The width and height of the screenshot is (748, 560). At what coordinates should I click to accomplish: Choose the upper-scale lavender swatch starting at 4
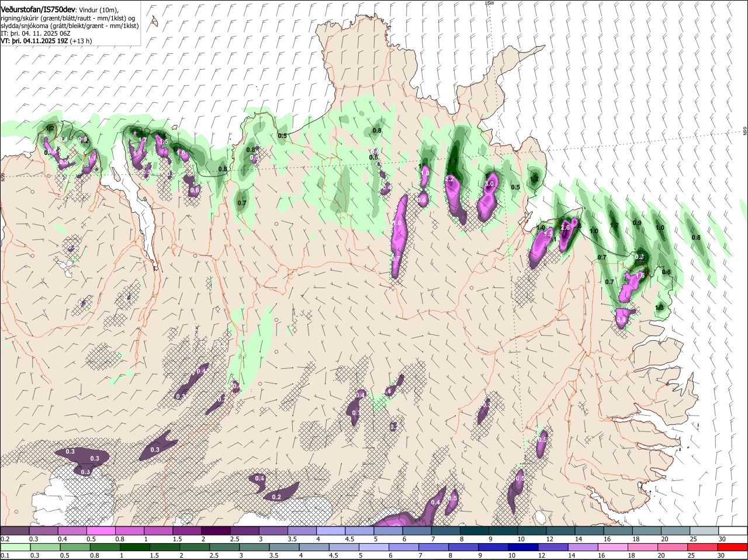point(331,530)
